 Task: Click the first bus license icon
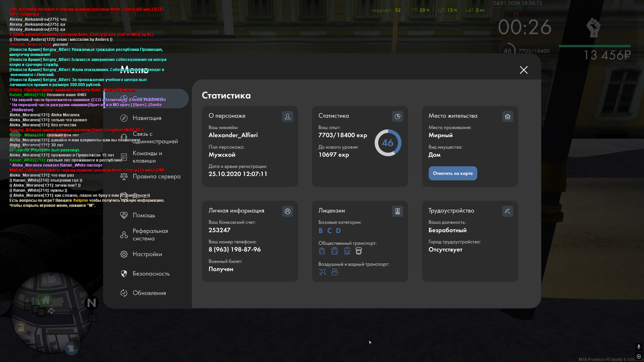point(322,251)
